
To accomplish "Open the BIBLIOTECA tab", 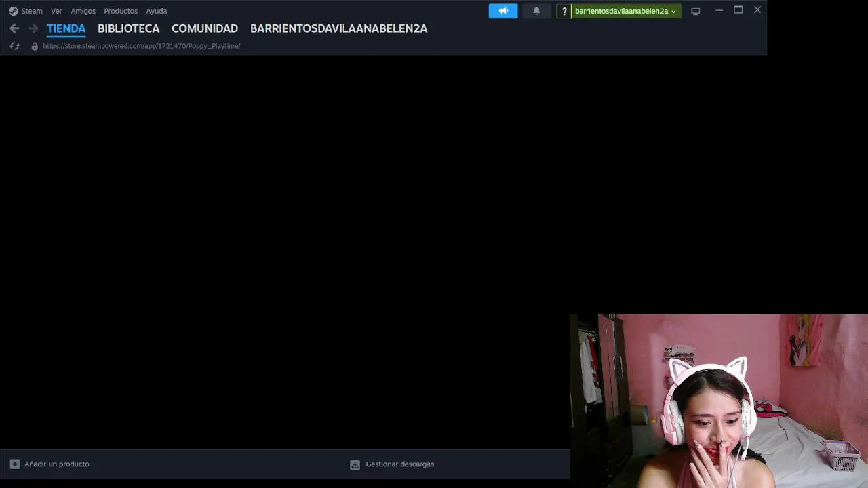I will [129, 28].
